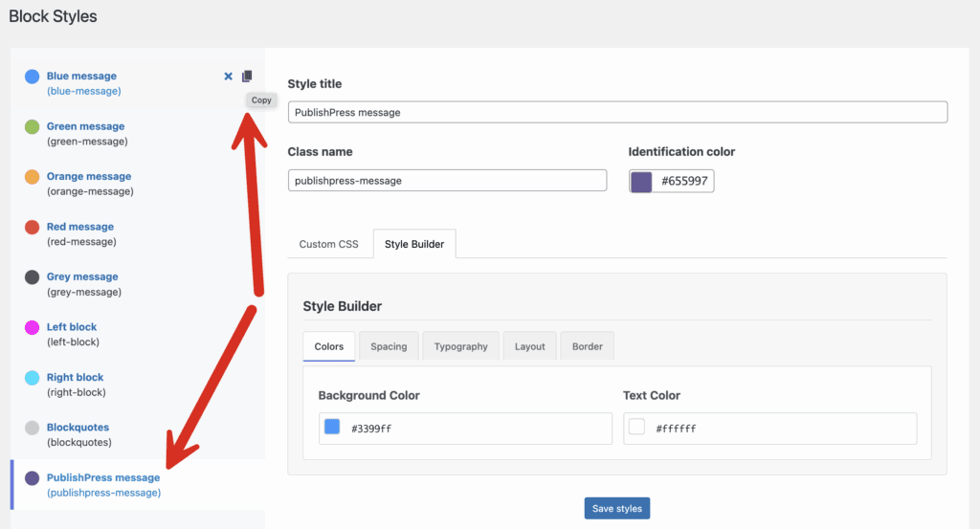Click the purple dot beside PublishPress message

click(x=32, y=478)
